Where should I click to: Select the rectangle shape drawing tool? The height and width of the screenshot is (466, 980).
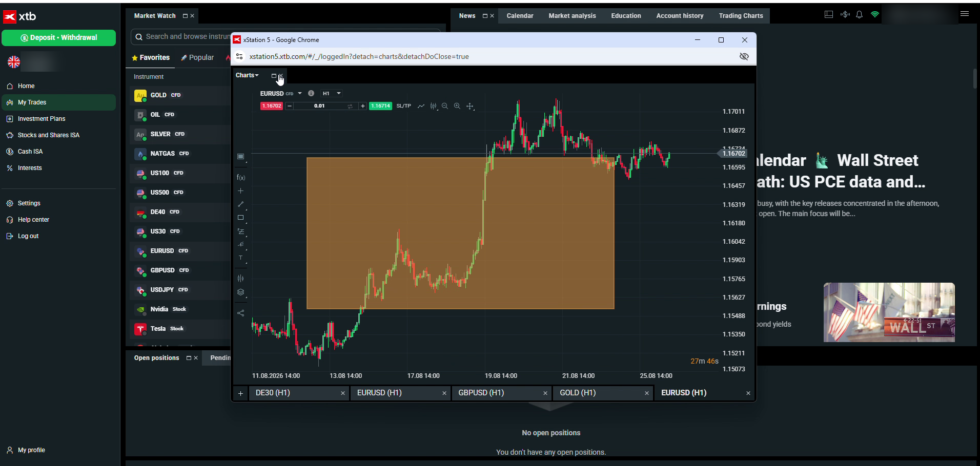240,218
